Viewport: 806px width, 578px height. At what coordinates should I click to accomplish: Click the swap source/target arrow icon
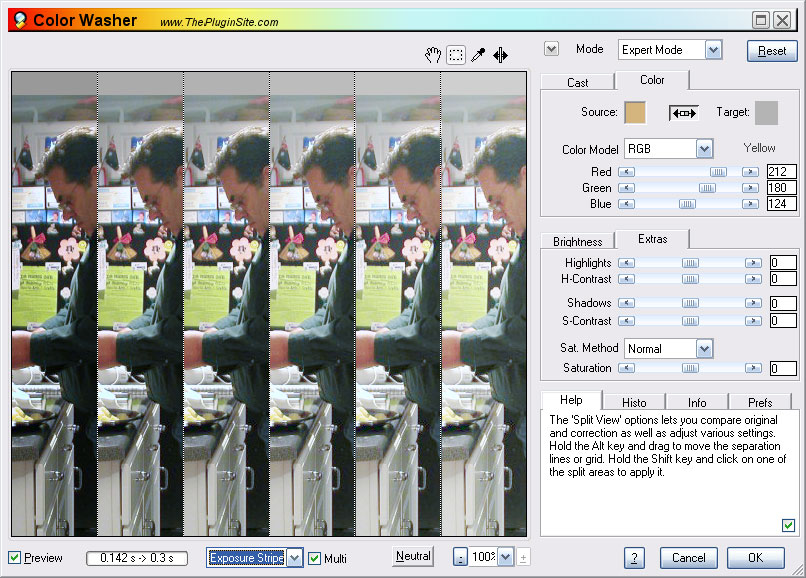[x=683, y=113]
